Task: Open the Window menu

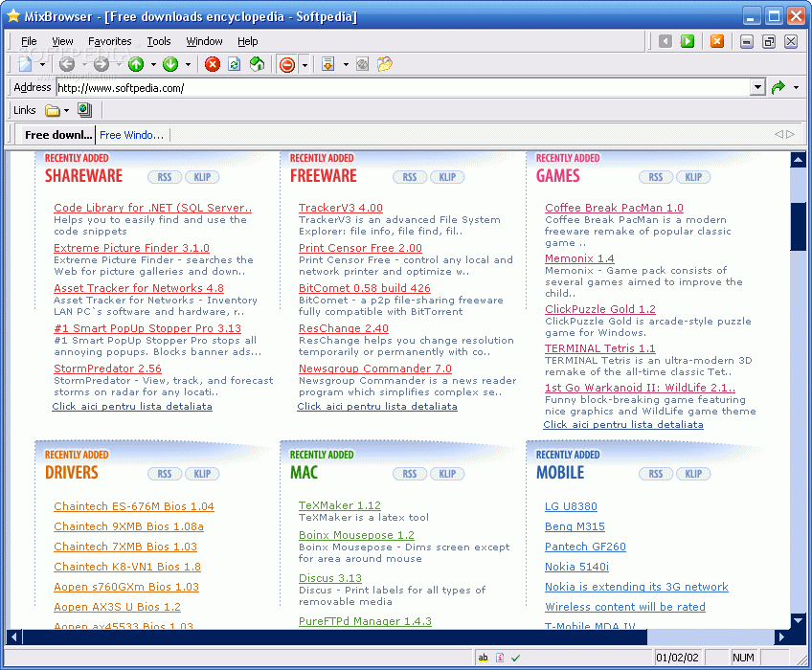Action: pyautogui.click(x=205, y=41)
